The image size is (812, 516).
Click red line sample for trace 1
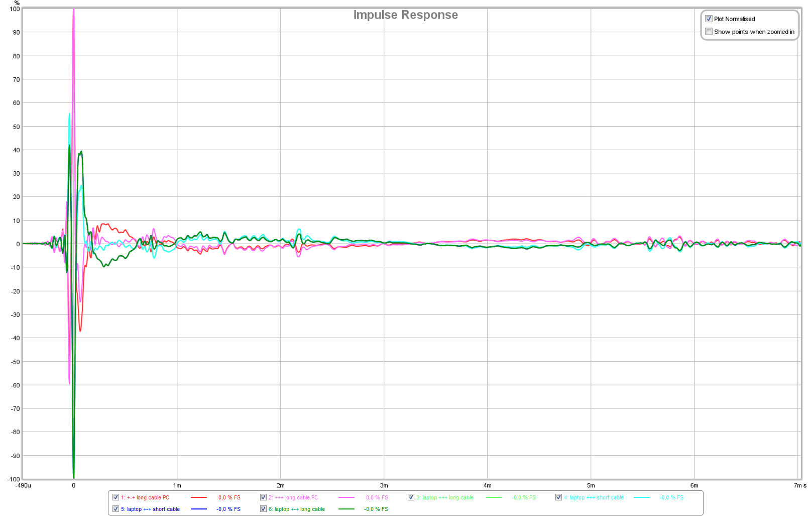tap(199, 497)
